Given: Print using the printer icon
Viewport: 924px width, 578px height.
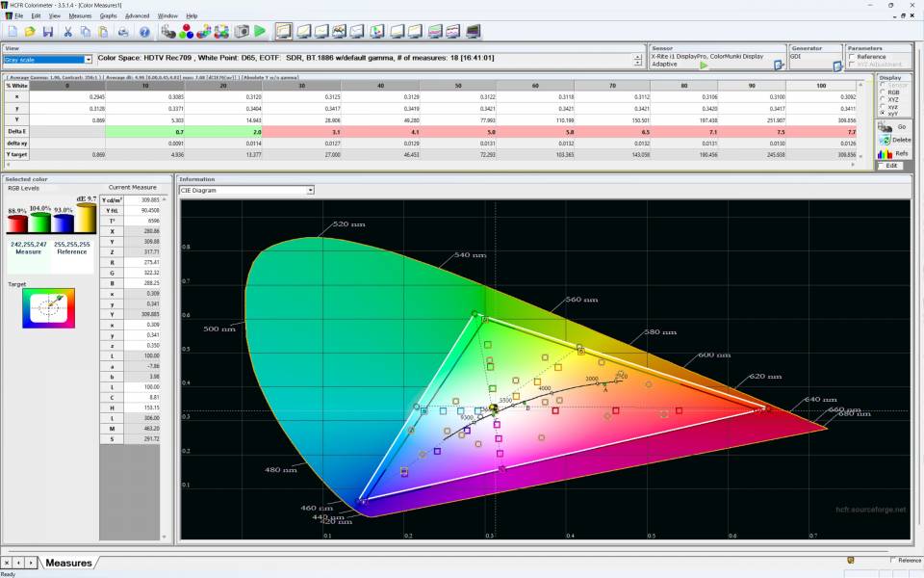Looking at the screenshot, I should point(123,31).
